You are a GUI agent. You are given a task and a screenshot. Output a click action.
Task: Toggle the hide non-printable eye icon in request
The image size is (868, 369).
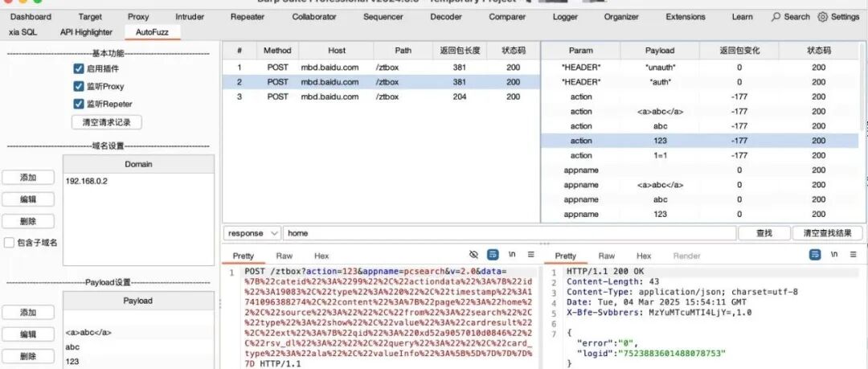coord(473,254)
